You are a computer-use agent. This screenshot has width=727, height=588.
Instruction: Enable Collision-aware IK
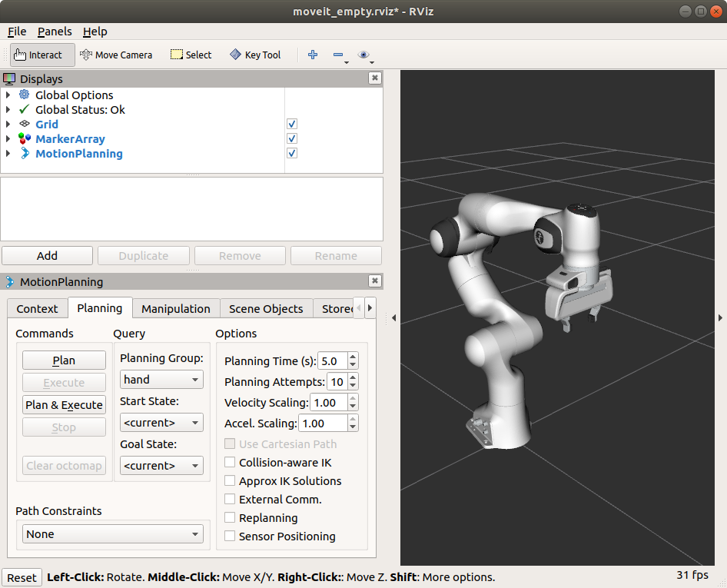click(229, 462)
